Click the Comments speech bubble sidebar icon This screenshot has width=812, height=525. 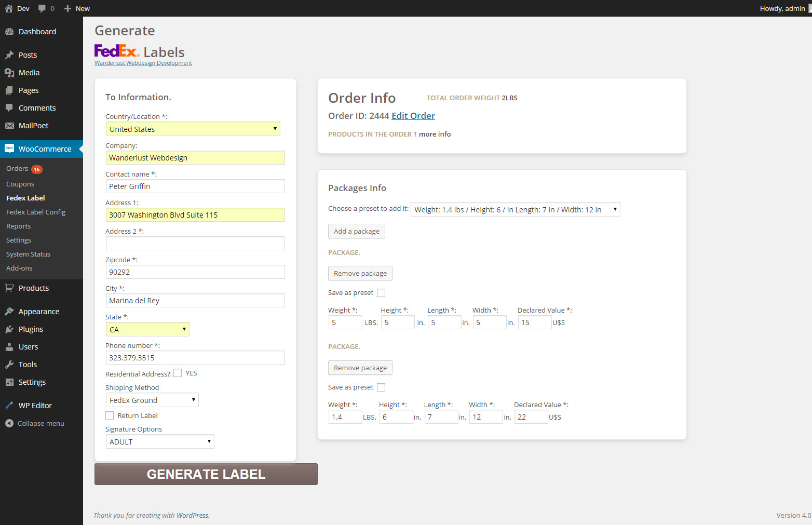pos(9,108)
